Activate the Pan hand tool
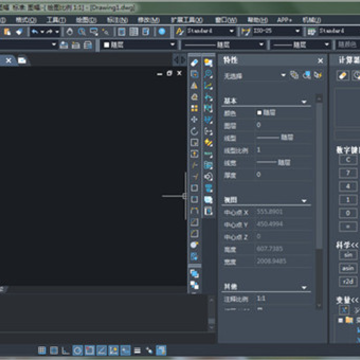The image size is (360, 360). pyautogui.click(x=70, y=32)
